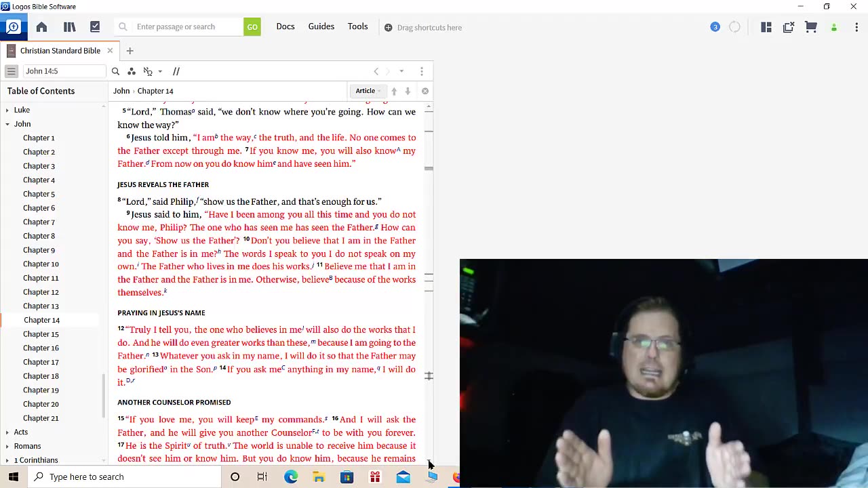Toggle the table of contents hamburger icon
This screenshot has width=868, height=488.
(x=11, y=71)
